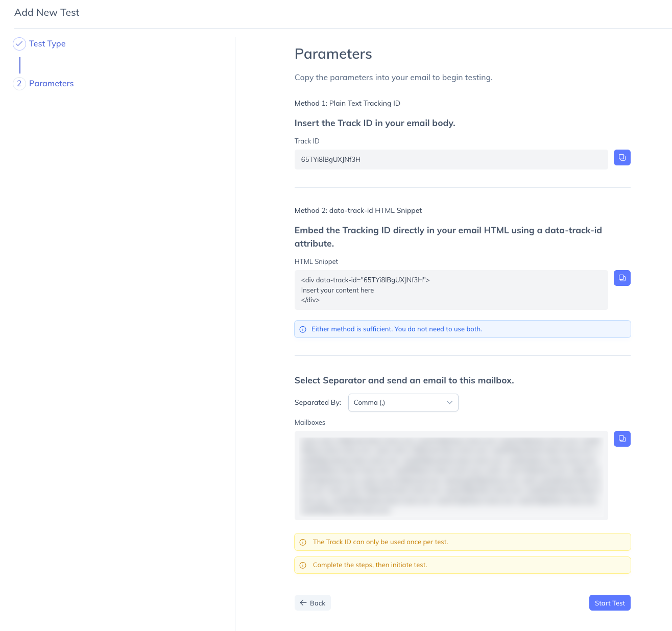Click the Track ID field
Screen dimensions: 672x631
451,159
